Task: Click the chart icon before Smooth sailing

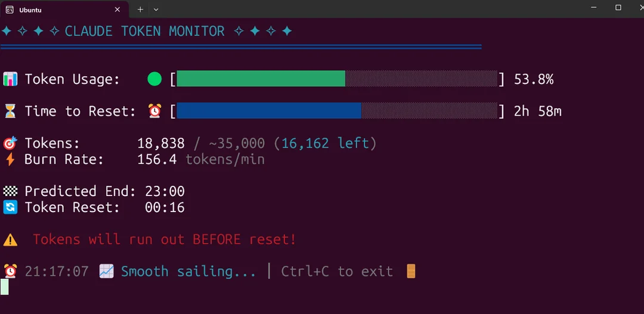Action: (106, 271)
